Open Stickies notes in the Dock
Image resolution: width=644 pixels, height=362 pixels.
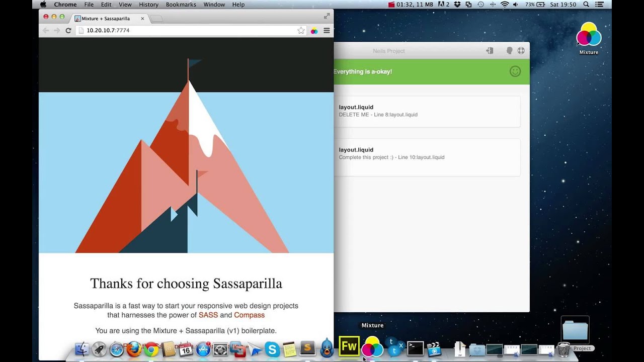289,349
